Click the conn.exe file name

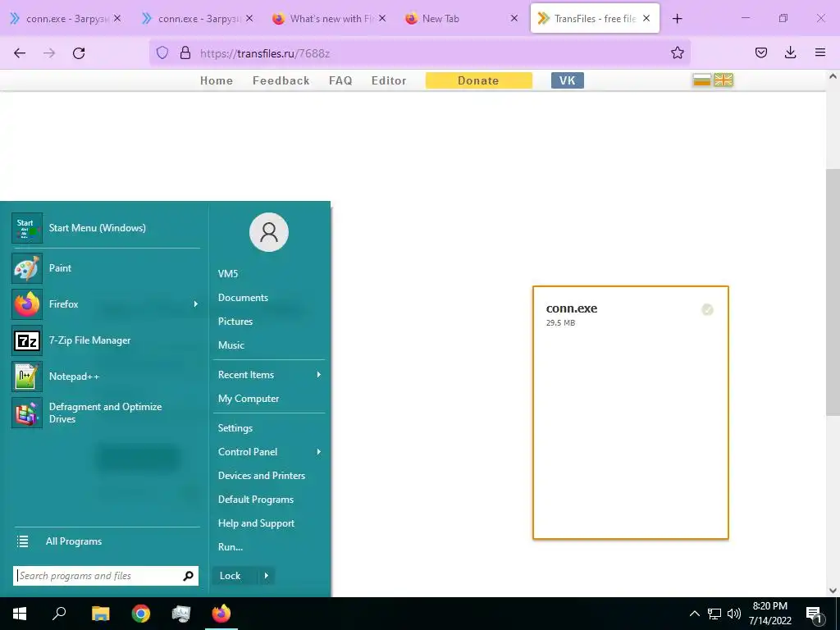click(572, 308)
